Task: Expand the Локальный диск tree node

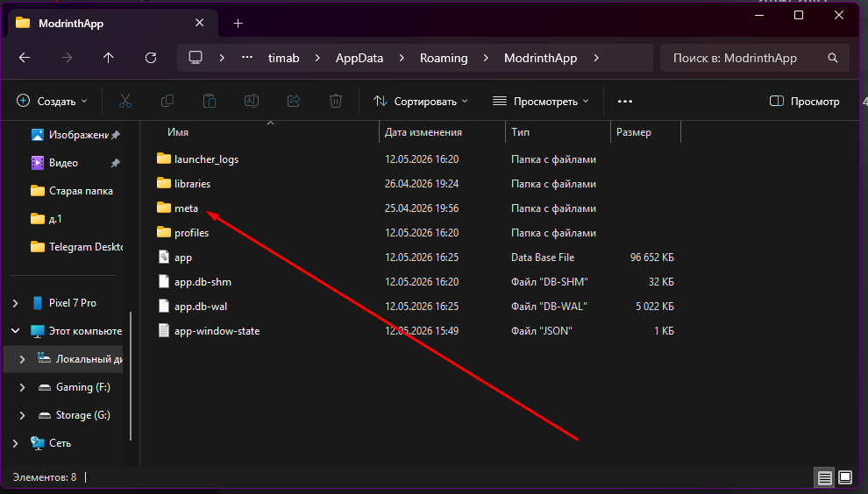Action: pyautogui.click(x=22, y=359)
